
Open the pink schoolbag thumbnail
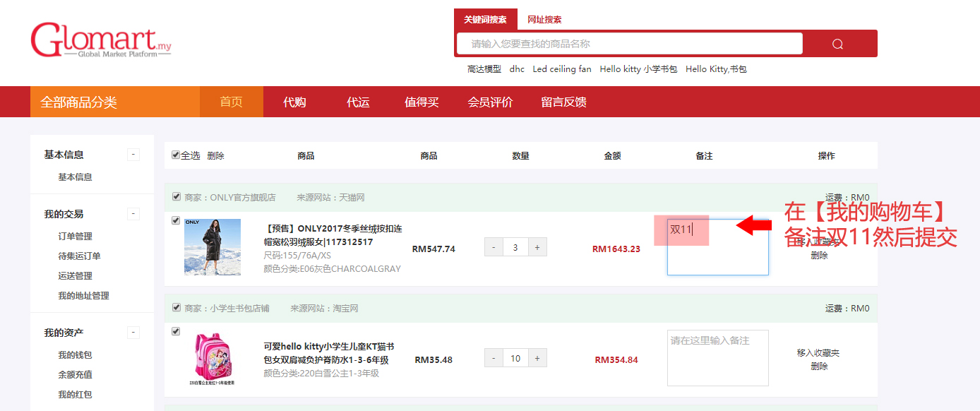[x=213, y=358]
